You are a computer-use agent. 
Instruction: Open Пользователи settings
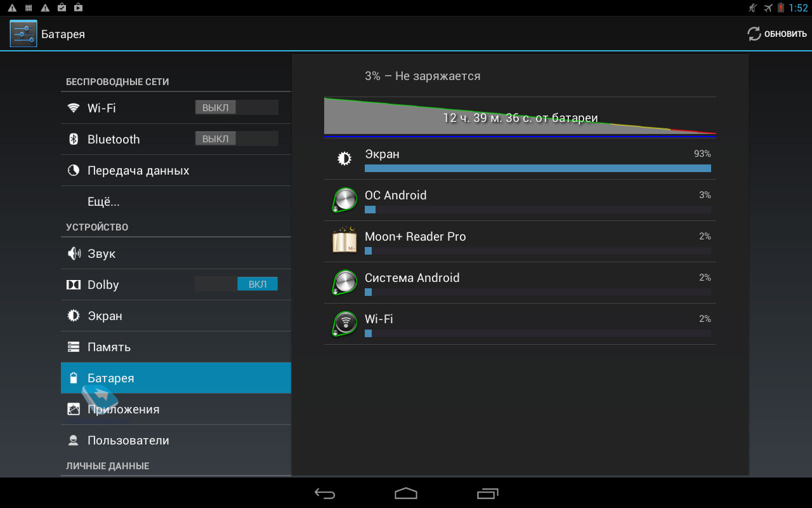pyautogui.click(x=176, y=440)
